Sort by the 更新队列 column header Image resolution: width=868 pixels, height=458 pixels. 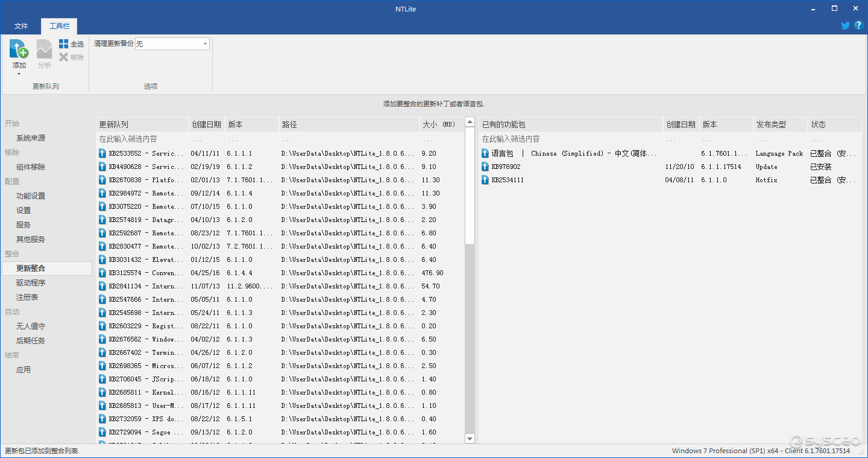[x=142, y=124]
